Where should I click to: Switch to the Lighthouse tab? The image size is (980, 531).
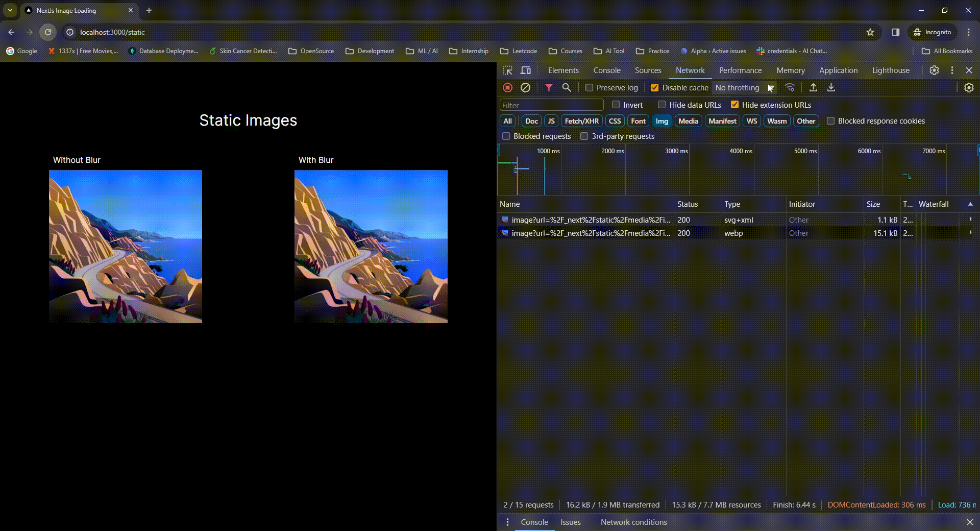coord(890,70)
